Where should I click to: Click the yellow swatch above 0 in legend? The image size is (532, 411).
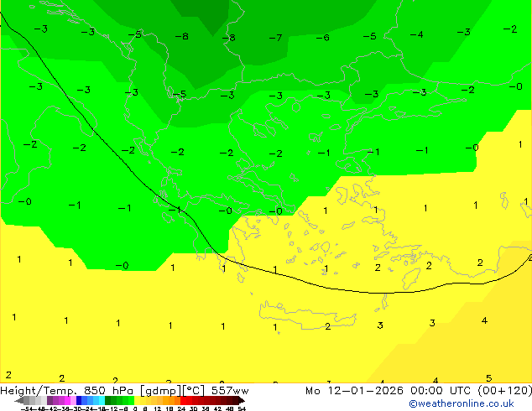(137, 400)
